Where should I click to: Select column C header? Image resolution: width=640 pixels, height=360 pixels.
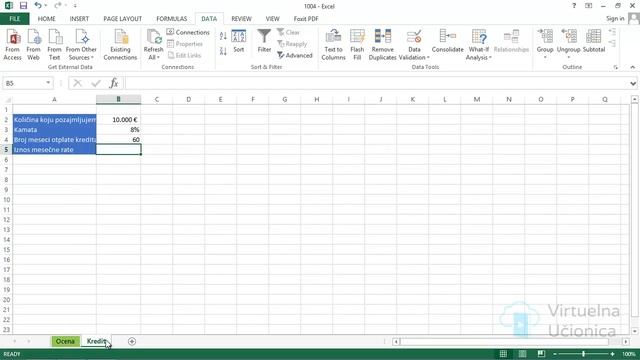tap(157, 99)
